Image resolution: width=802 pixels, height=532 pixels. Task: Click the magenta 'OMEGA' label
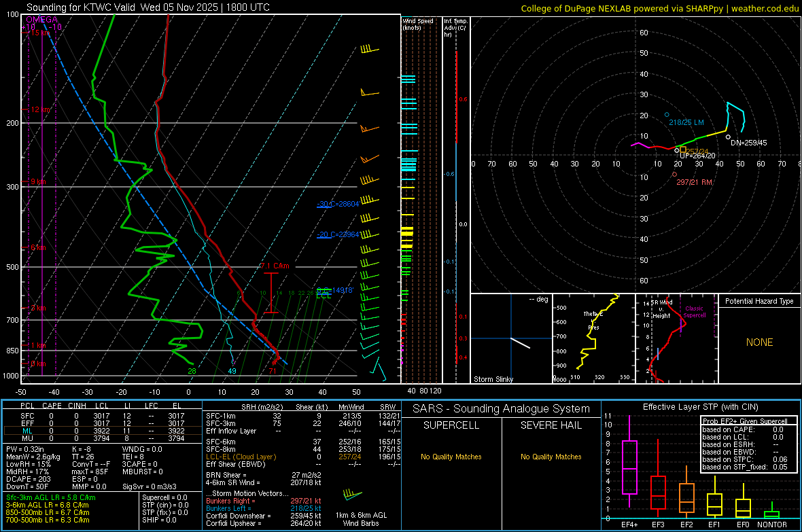point(41,20)
